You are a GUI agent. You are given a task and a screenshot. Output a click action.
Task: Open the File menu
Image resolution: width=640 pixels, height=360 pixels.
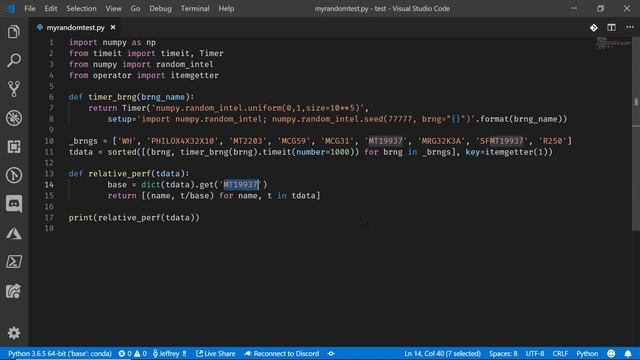(x=30, y=9)
